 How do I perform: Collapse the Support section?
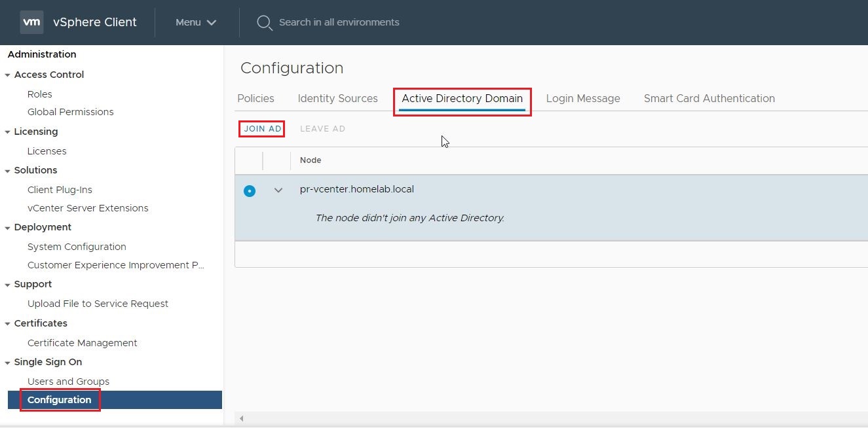(7, 285)
